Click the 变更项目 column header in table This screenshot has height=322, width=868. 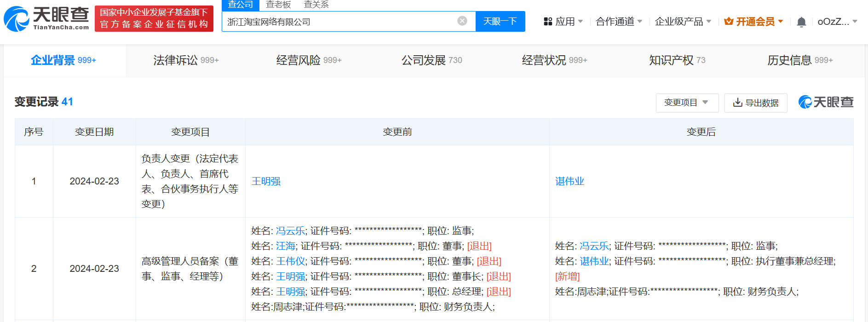click(190, 132)
